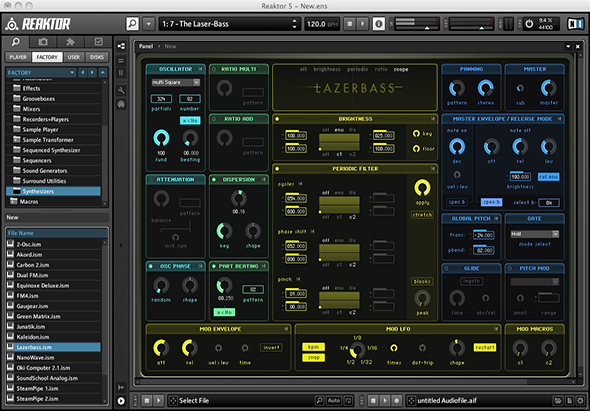Click the browser forward arrow button
This screenshot has height=411, width=590.
tap(92, 73)
